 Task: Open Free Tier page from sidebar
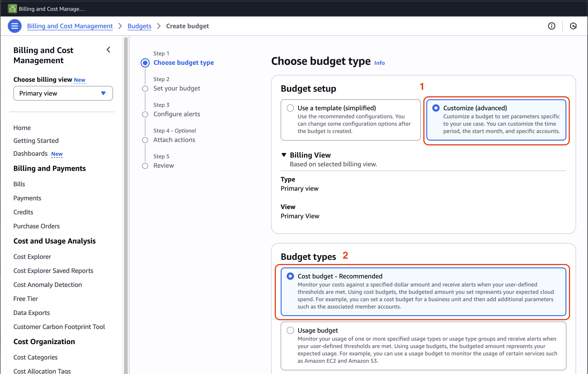25,298
